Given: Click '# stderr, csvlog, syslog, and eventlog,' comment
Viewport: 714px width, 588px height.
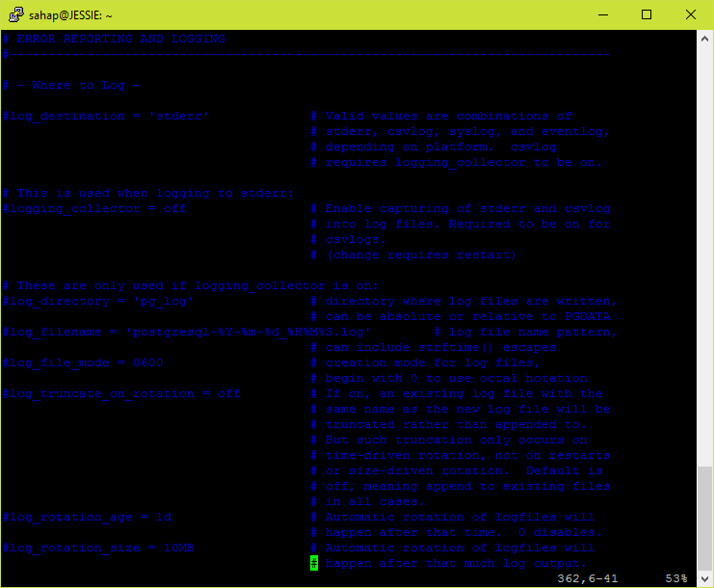Looking at the screenshot, I should pyautogui.click(x=461, y=132).
